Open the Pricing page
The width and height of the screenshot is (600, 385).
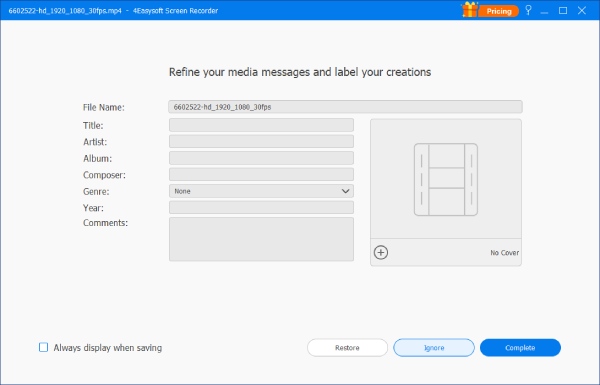tap(499, 11)
